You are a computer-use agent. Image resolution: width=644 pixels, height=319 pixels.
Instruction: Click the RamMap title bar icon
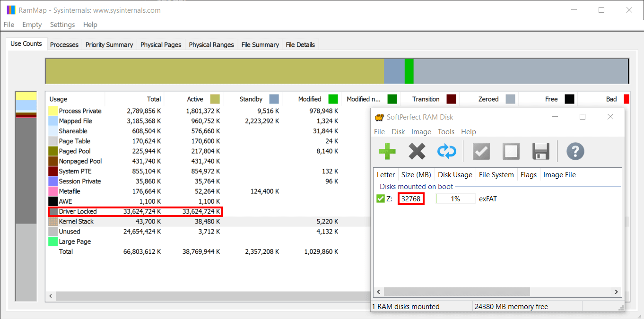click(10, 10)
